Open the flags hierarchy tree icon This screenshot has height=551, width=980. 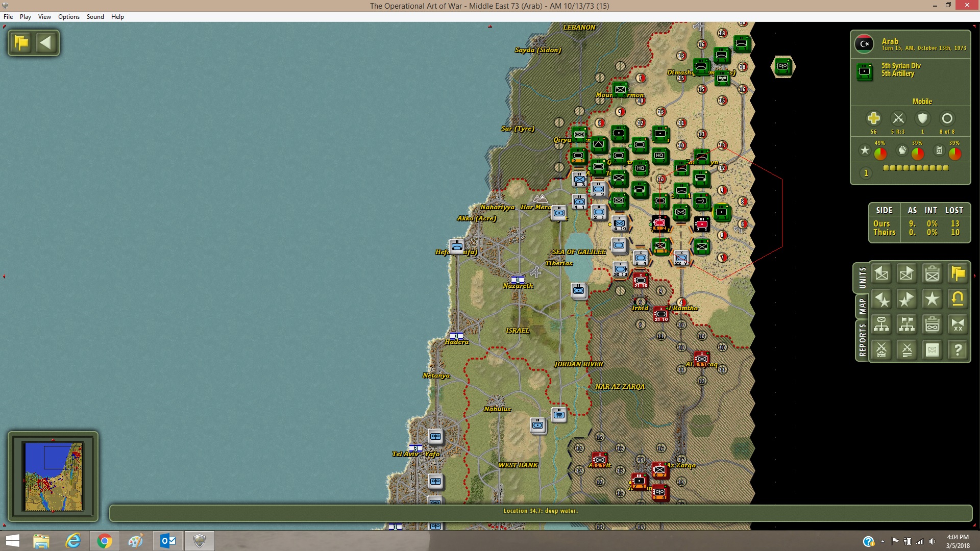[x=907, y=324]
